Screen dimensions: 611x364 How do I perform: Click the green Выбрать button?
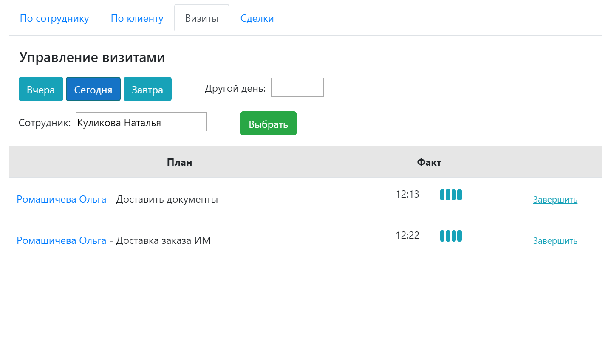[268, 124]
